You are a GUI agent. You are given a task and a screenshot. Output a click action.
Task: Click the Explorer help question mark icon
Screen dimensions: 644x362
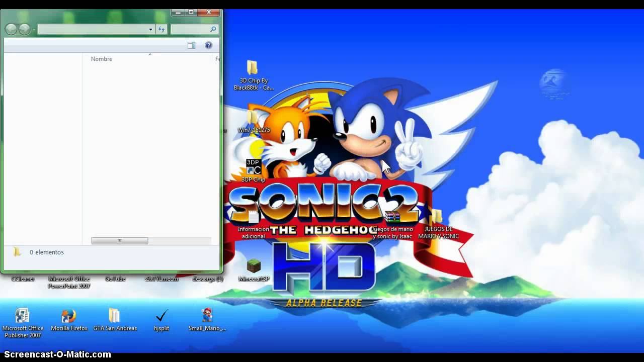[208, 45]
